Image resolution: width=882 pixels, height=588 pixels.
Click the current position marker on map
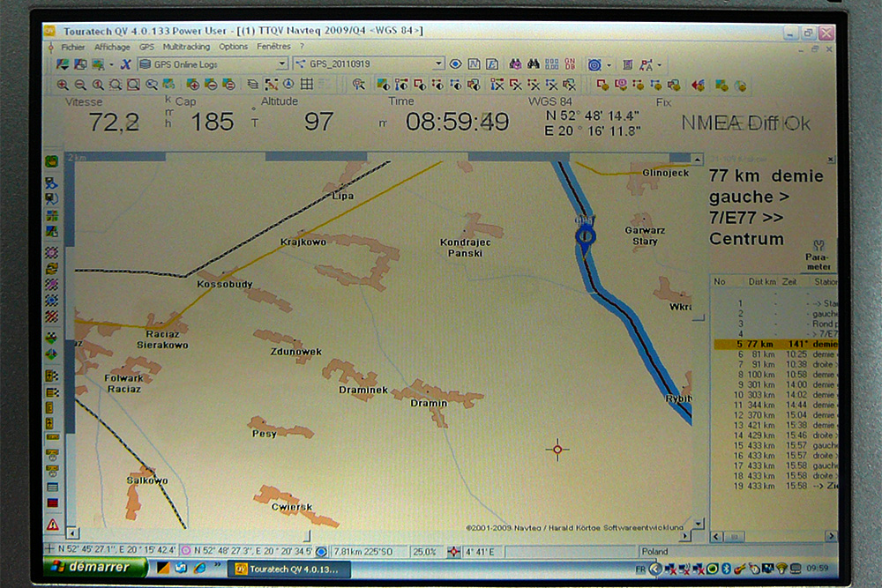585,236
